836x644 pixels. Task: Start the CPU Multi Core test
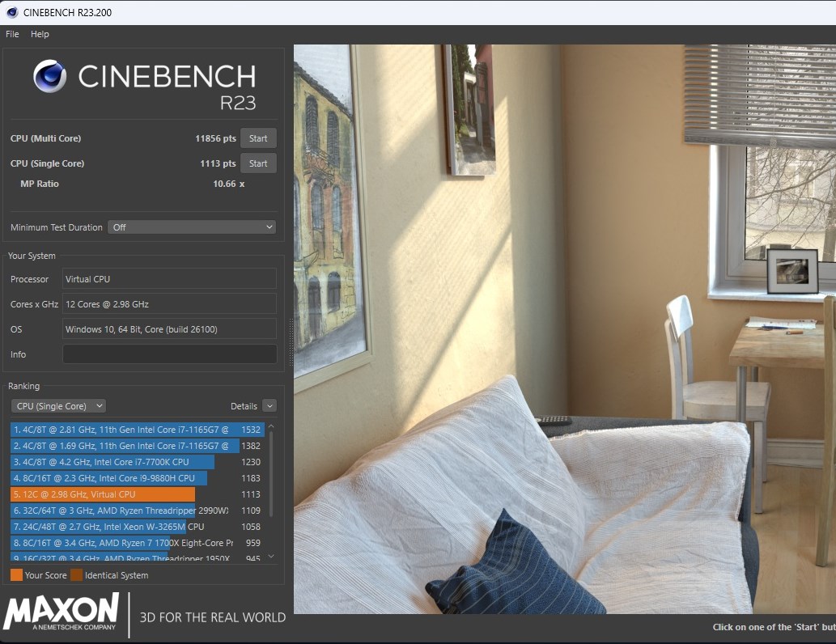(x=258, y=138)
